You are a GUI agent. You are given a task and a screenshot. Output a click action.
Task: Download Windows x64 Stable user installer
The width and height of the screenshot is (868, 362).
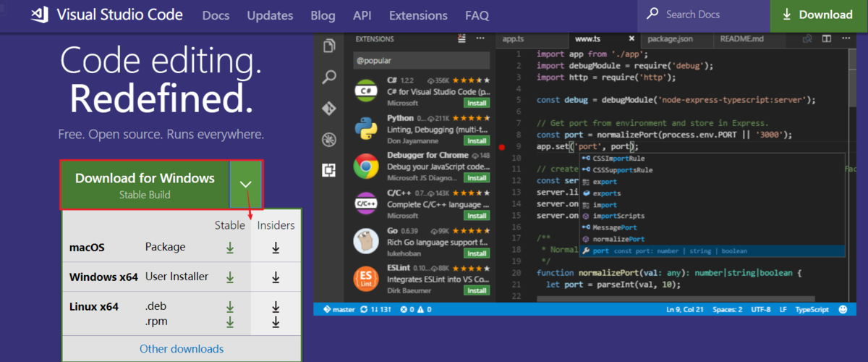click(230, 277)
